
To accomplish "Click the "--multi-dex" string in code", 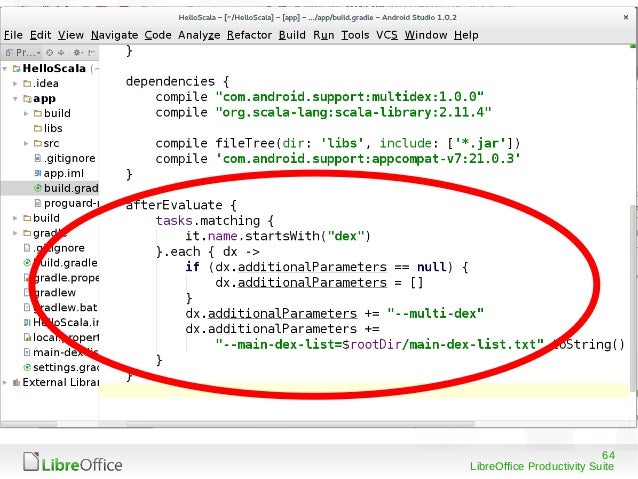I will (435, 313).
